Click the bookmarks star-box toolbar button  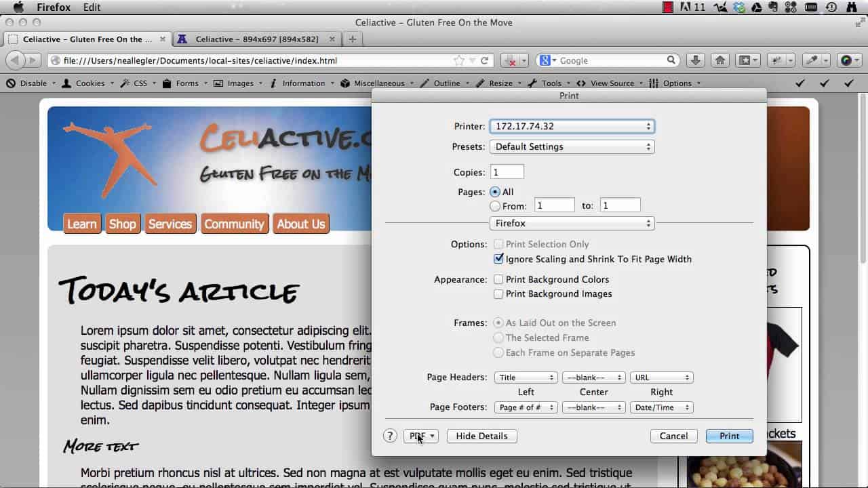click(748, 60)
